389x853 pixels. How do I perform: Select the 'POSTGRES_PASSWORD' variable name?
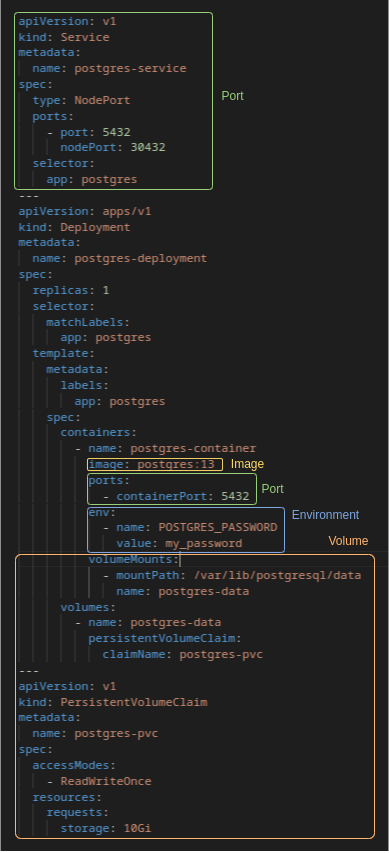(218, 528)
